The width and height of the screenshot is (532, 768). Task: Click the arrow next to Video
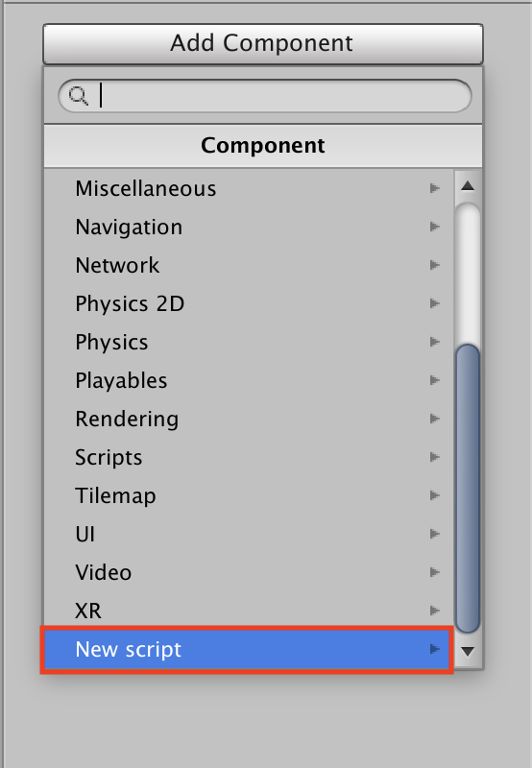[434, 572]
